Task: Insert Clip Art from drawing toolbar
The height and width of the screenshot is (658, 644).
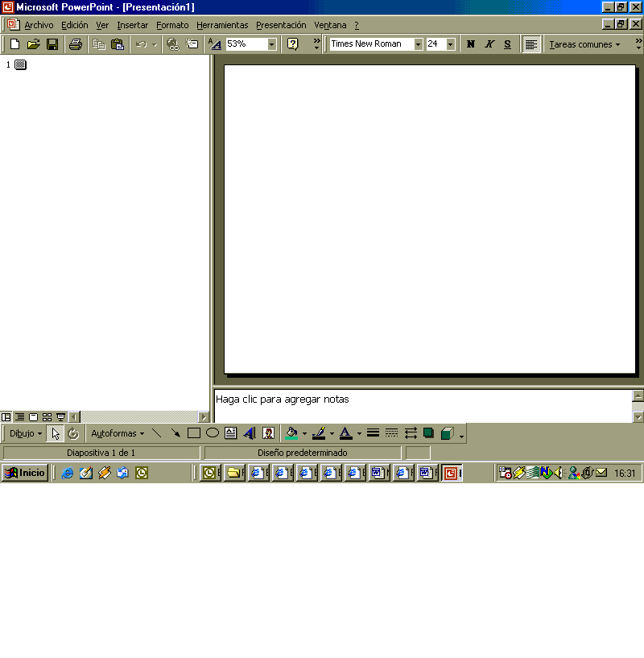Action: (x=268, y=433)
